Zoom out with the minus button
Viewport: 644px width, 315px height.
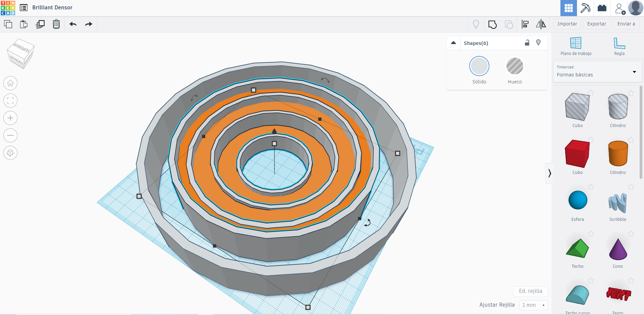(10, 135)
